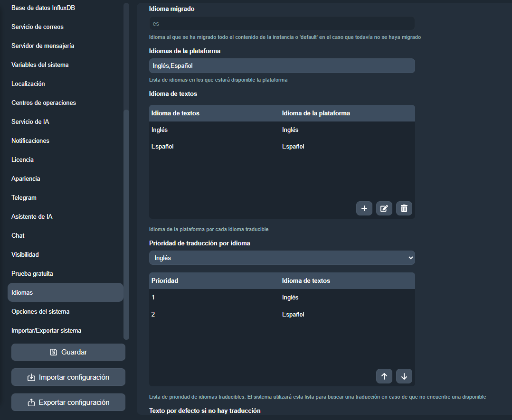Add a new Idioma de textos entry
Screen dimensions: 512x420
click(364, 208)
